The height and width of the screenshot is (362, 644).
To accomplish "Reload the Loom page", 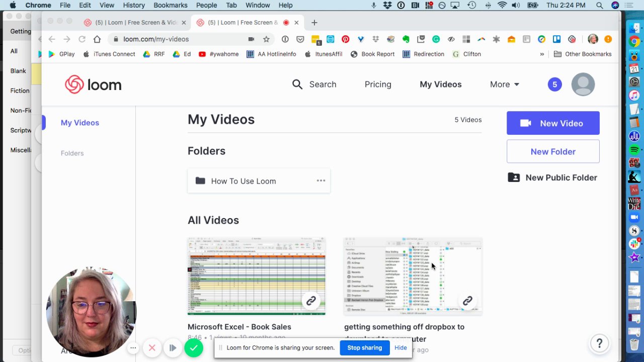I will (x=82, y=39).
